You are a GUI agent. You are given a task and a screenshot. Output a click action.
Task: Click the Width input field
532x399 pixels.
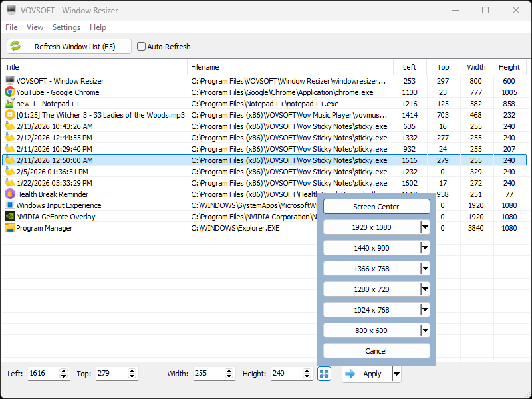coord(208,374)
